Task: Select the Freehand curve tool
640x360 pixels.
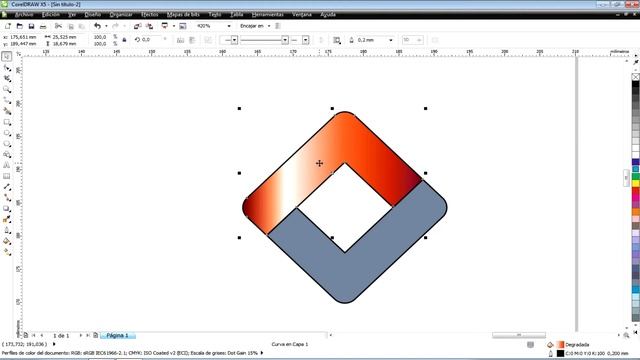Action: [x=7, y=100]
